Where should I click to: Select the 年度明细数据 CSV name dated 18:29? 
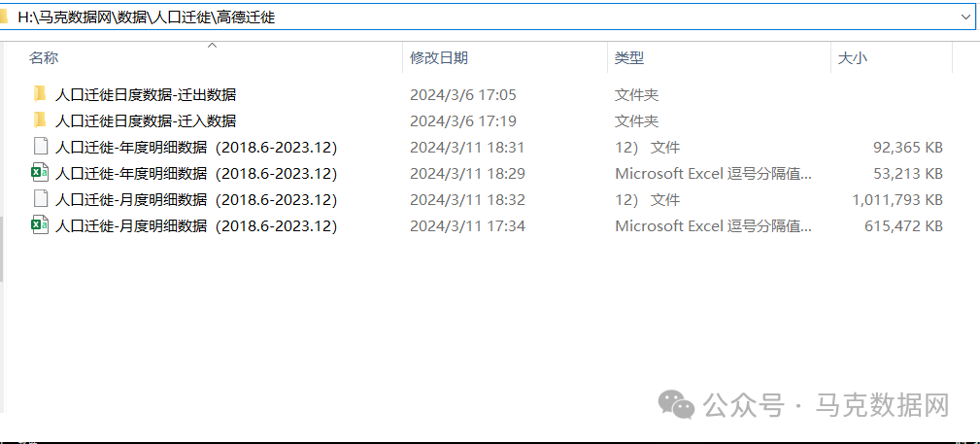196,173
